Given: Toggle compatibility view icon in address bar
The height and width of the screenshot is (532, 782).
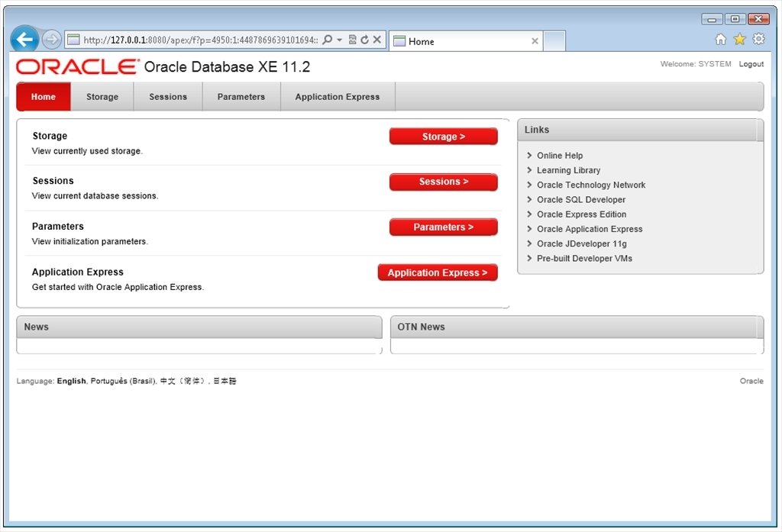Looking at the screenshot, I should click(x=352, y=40).
